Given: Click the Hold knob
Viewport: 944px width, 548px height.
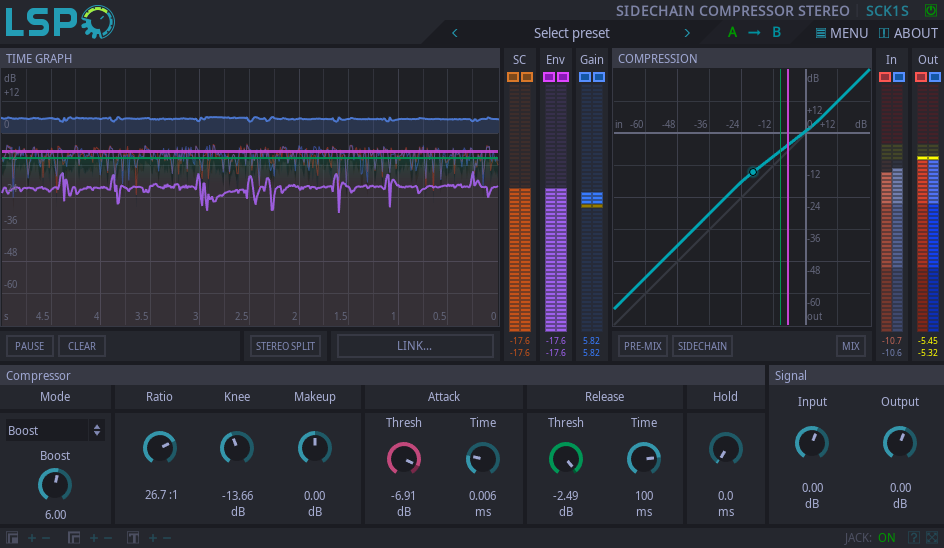Looking at the screenshot, I should [725, 449].
